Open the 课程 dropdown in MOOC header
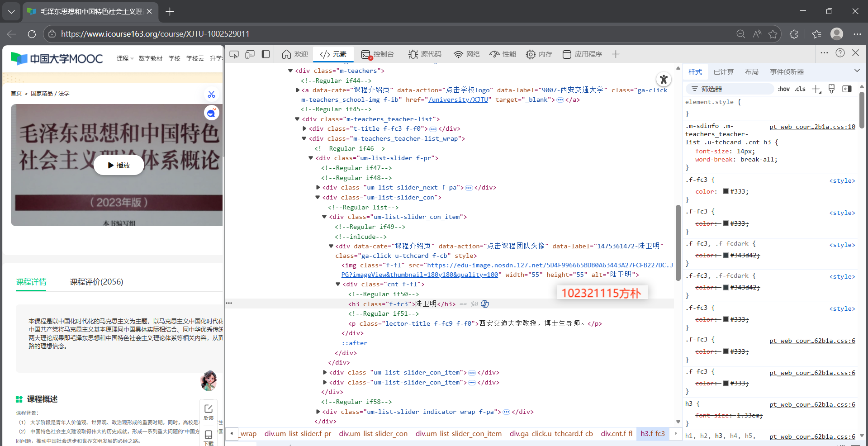 (x=125, y=58)
